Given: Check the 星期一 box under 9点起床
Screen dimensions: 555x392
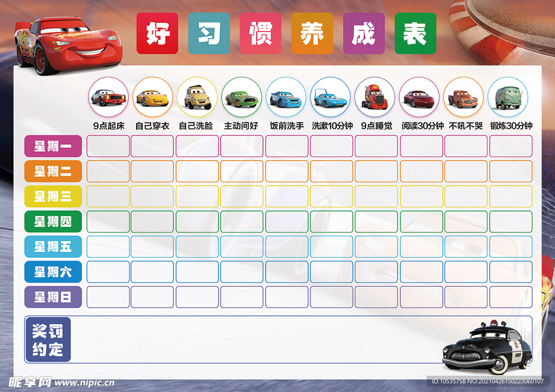Looking at the screenshot, I should click(108, 146).
